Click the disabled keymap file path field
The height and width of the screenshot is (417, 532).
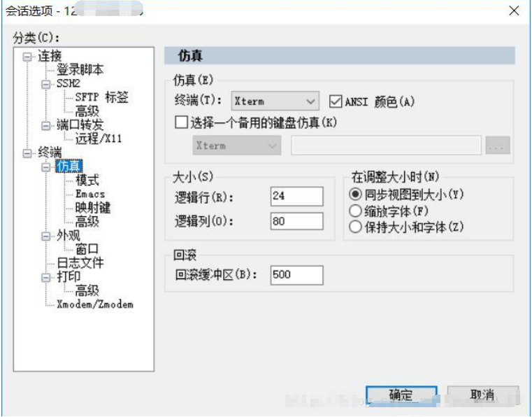point(386,146)
